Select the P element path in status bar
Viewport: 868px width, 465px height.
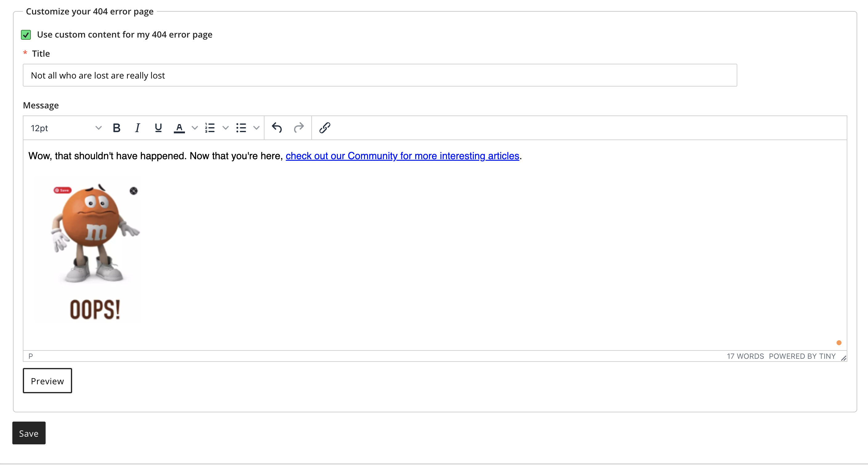[31, 356]
